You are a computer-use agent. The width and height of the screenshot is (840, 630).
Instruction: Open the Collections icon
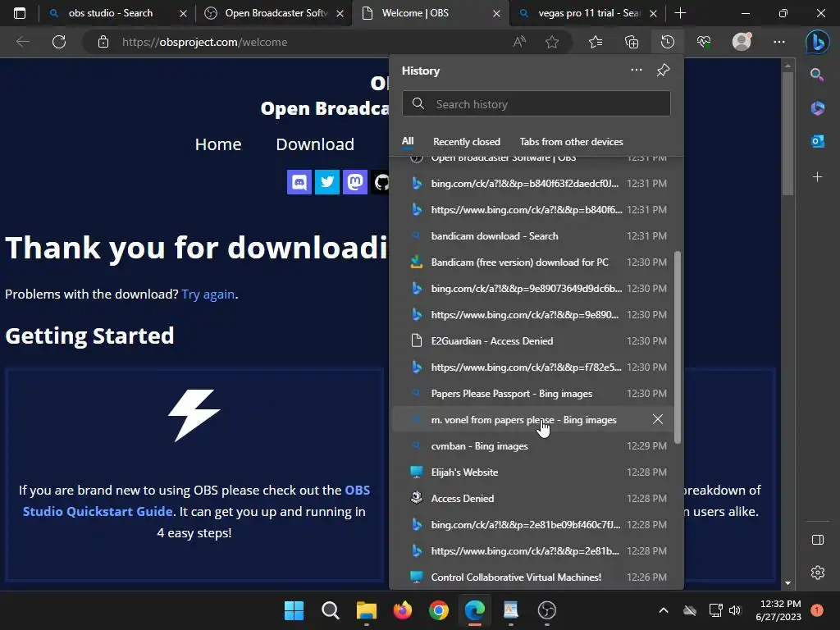632,42
